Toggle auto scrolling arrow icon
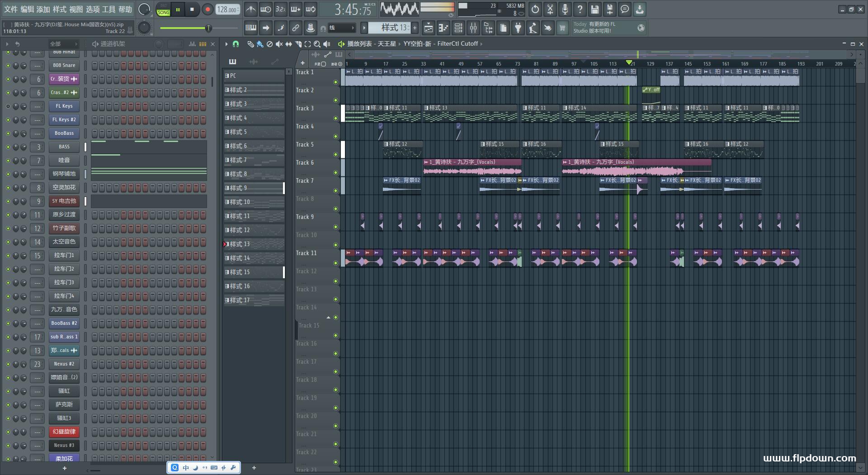The width and height of the screenshot is (868, 475). 266,28
